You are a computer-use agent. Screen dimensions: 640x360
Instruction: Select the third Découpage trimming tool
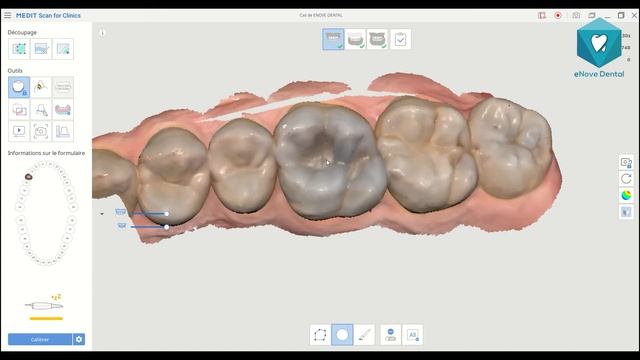coord(63,49)
